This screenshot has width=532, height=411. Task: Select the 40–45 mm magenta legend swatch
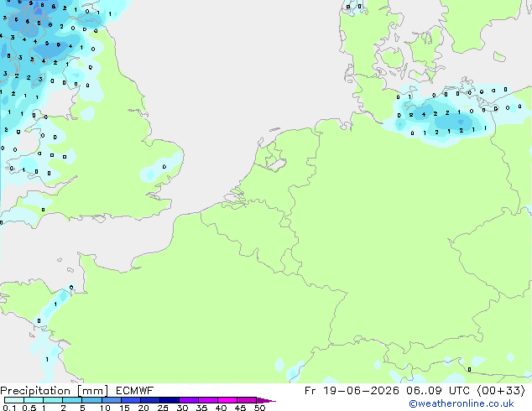[x=227, y=400]
